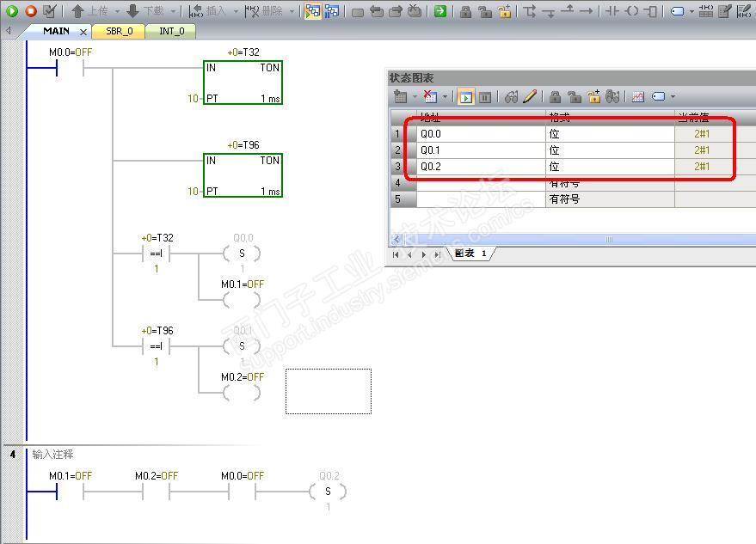Click the delete row icon in status chart
756x544 pixels.
point(429,96)
